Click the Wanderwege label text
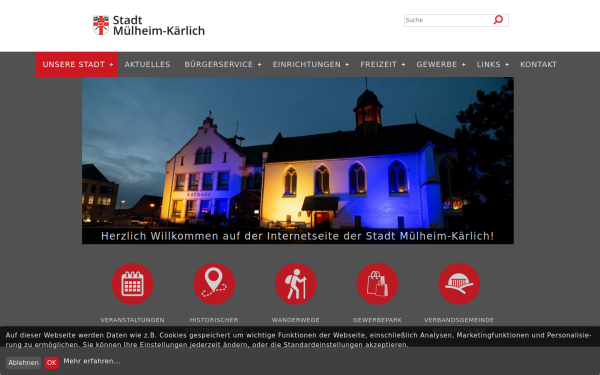The width and height of the screenshot is (600, 375). 295,320
